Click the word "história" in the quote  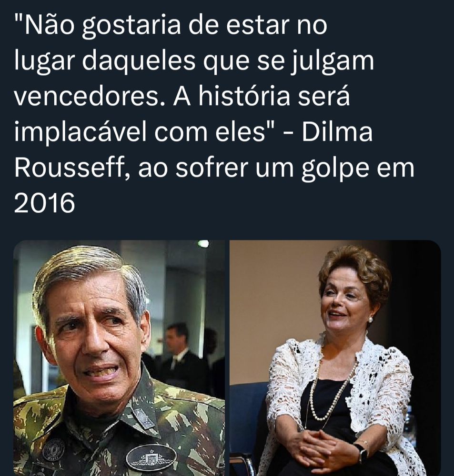244,96
